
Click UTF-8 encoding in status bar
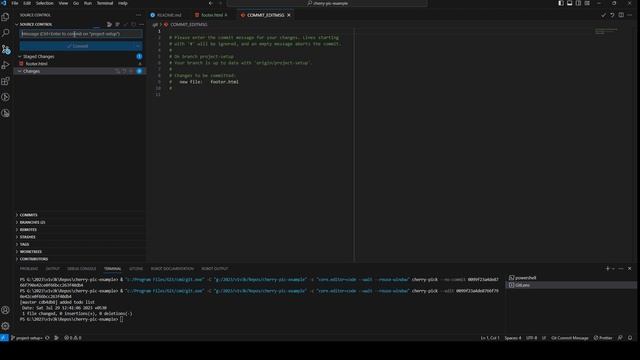coord(531,338)
